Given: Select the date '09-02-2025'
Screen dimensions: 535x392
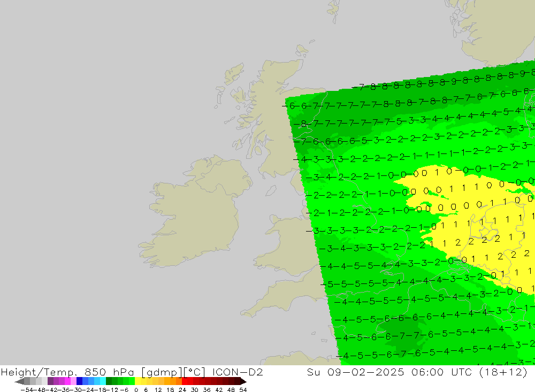Looking at the screenshot, I should pos(366,372).
